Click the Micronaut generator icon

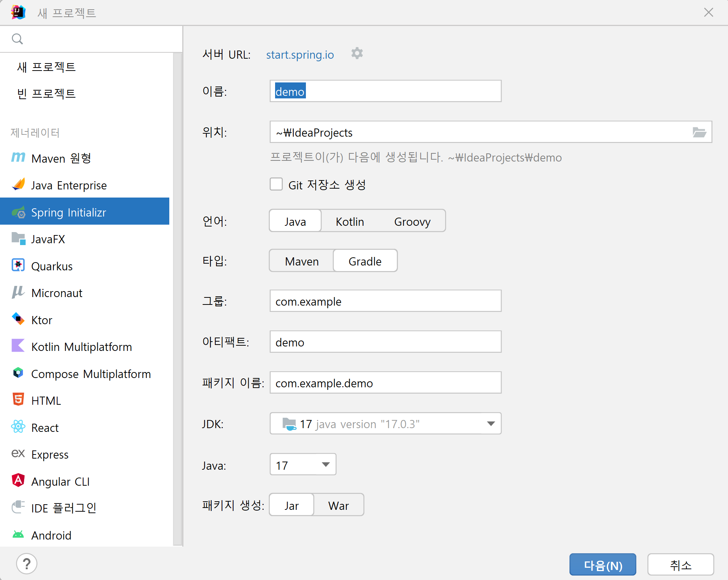point(18,293)
